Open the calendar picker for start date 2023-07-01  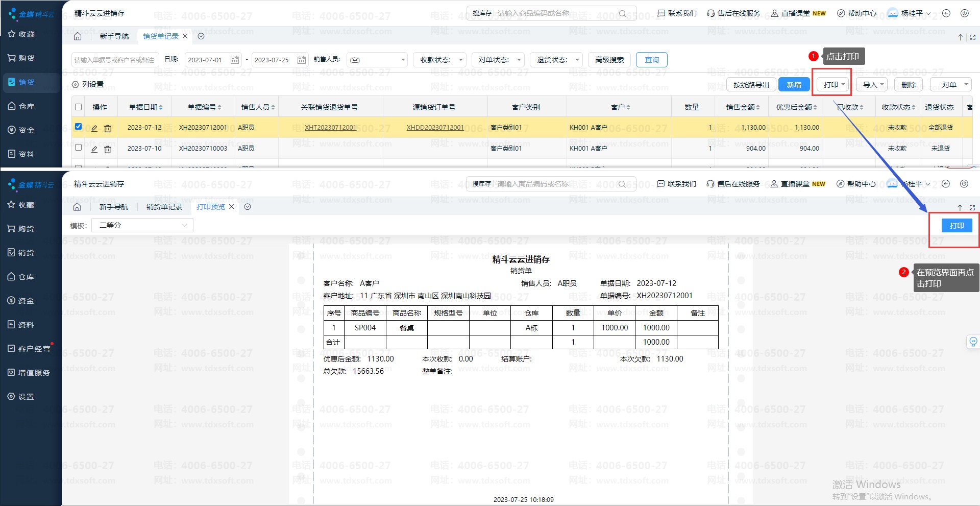(235, 60)
